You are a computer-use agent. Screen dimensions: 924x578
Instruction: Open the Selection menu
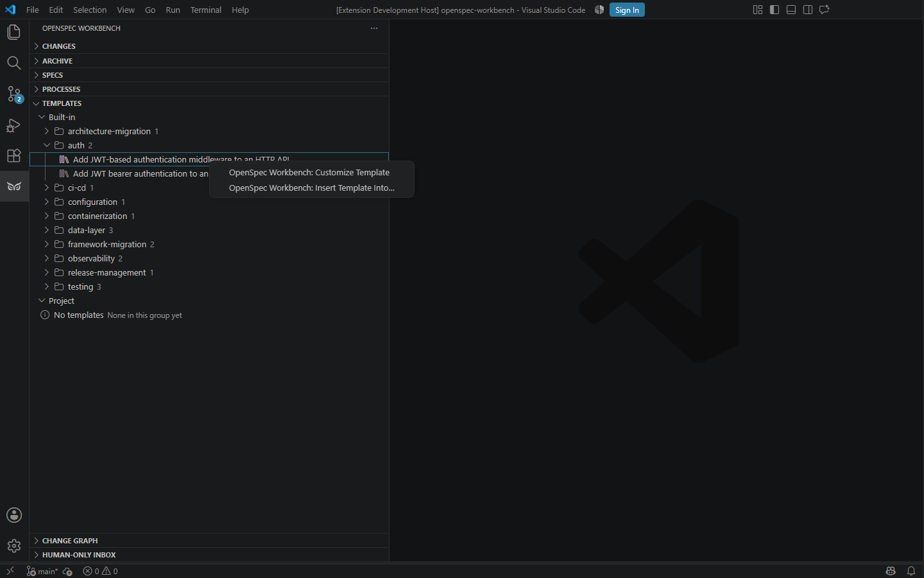coord(90,10)
